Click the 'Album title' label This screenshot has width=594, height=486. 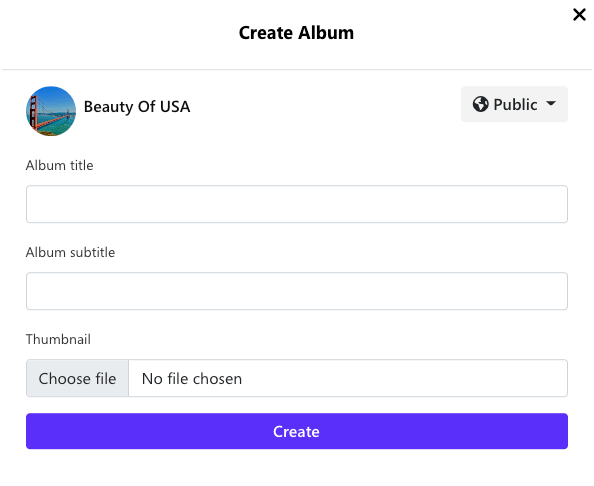59,166
